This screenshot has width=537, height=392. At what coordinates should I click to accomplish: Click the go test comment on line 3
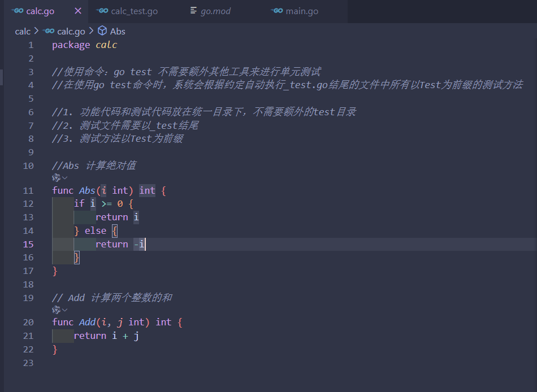click(x=187, y=72)
